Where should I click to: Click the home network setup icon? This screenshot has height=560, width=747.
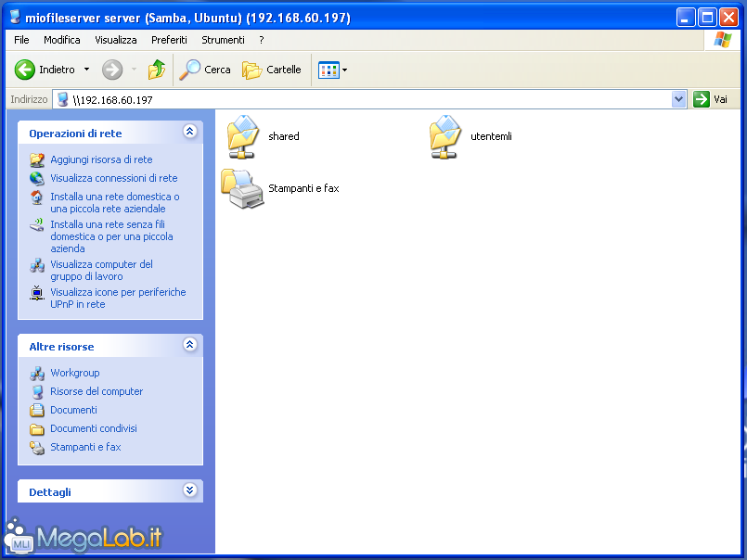pyautogui.click(x=37, y=197)
